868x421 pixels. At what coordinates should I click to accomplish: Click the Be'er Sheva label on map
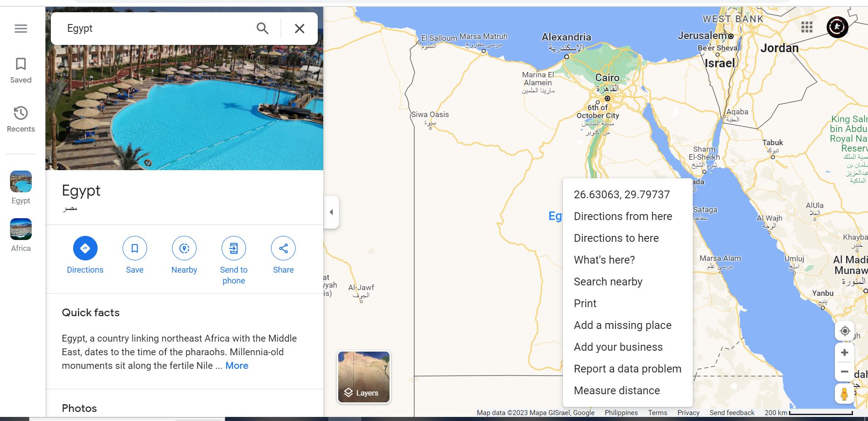[x=718, y=48]
